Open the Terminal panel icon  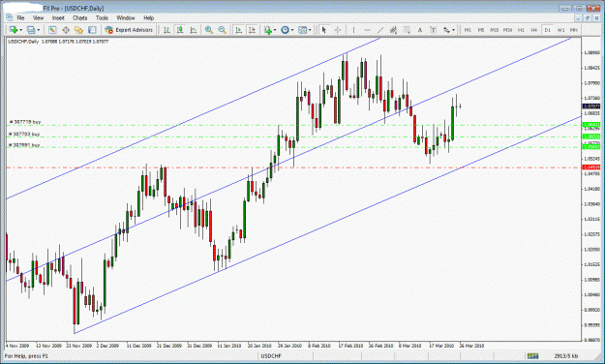coord(92,30)
